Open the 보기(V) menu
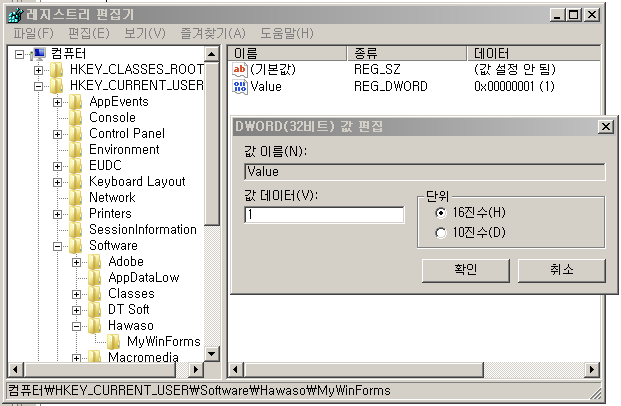The width and height of the screenshot is (621, 406). (x=145, y=33)
